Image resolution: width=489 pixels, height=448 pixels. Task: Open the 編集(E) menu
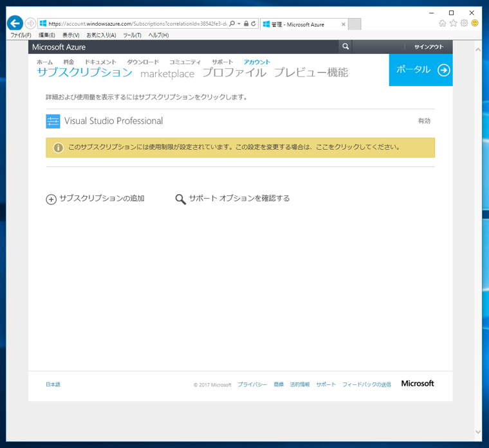47,35
